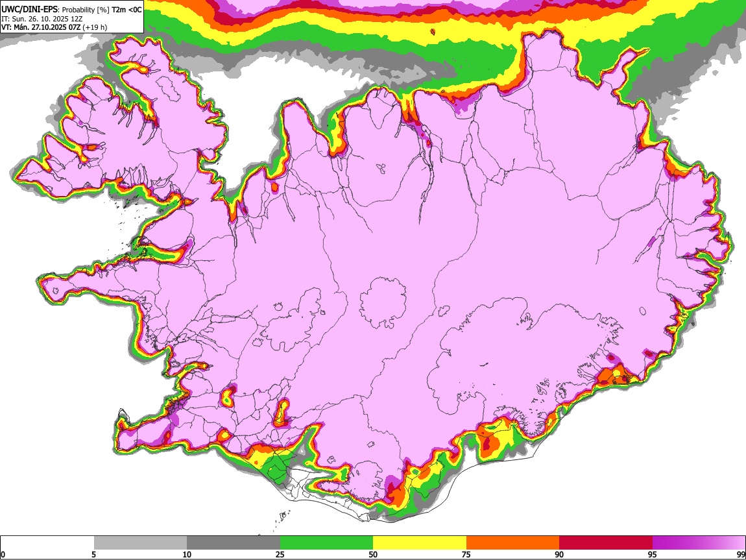Click the yellow 50–75% legend swatch
Viewport: 746px width, 560px height.
click(420, 543)
